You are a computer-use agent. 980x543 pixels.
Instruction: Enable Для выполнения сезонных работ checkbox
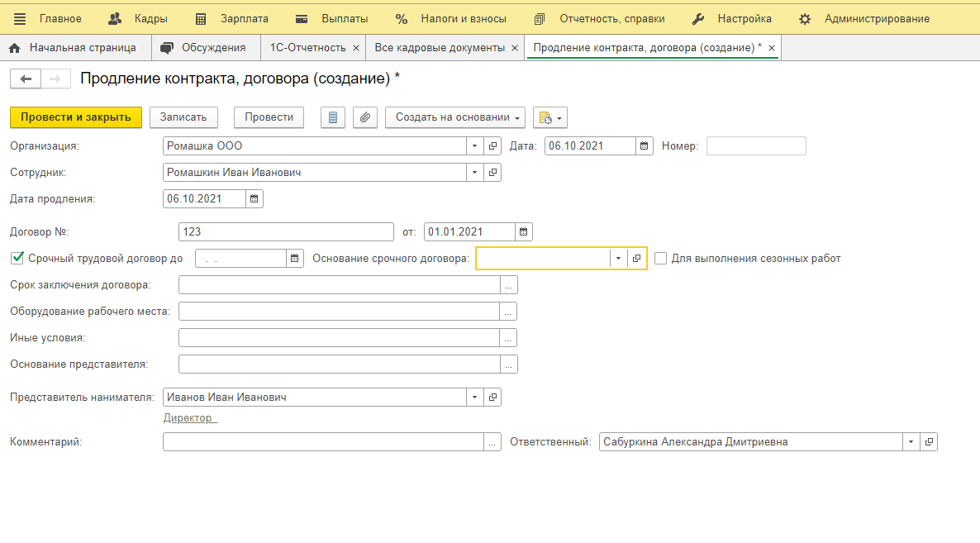point(660,259)
